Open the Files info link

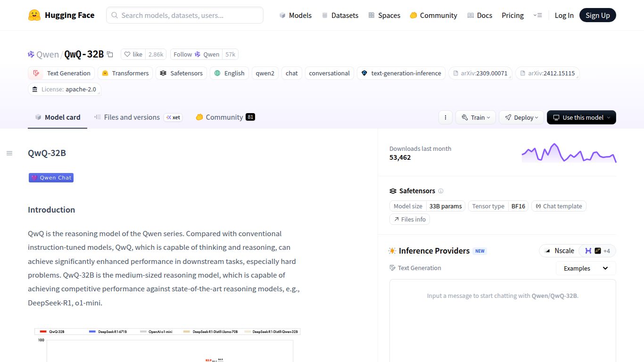point(409,219)
